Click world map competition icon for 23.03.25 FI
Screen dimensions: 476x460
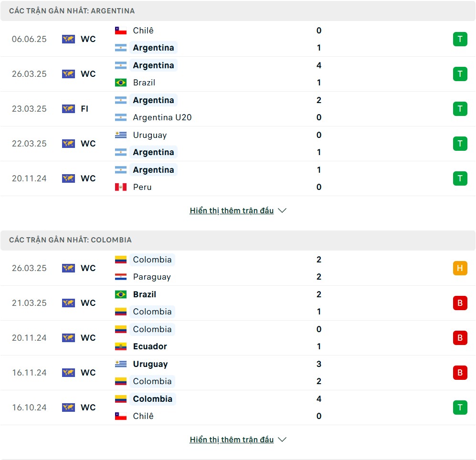coord(68,109)
